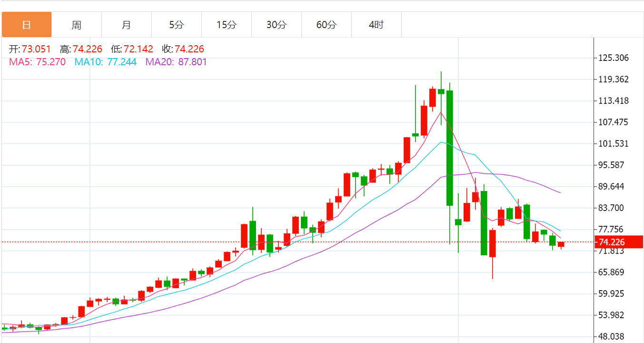
Task: Switch to the 4时 four-hour tab
Action: click(376, 25)
